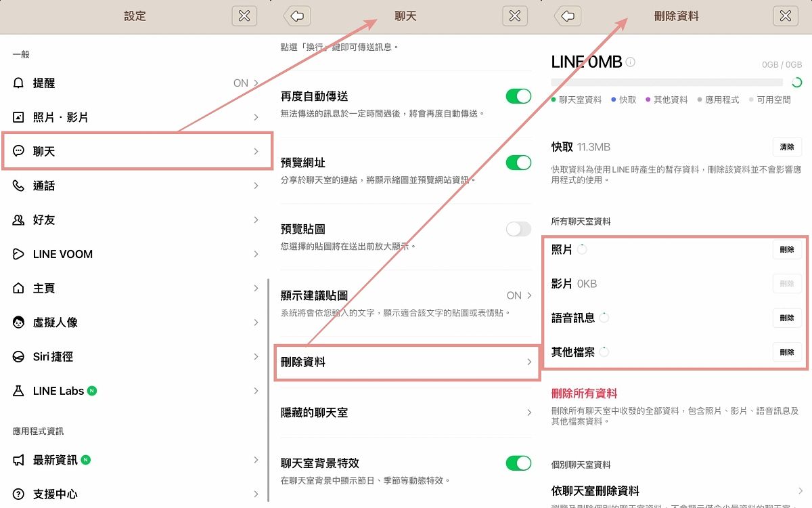Click the photo icon for 照片・影片

pos(18,117)
